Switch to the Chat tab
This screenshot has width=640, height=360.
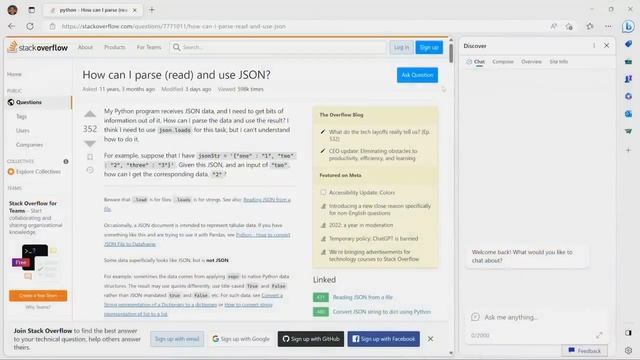(476, 62)
